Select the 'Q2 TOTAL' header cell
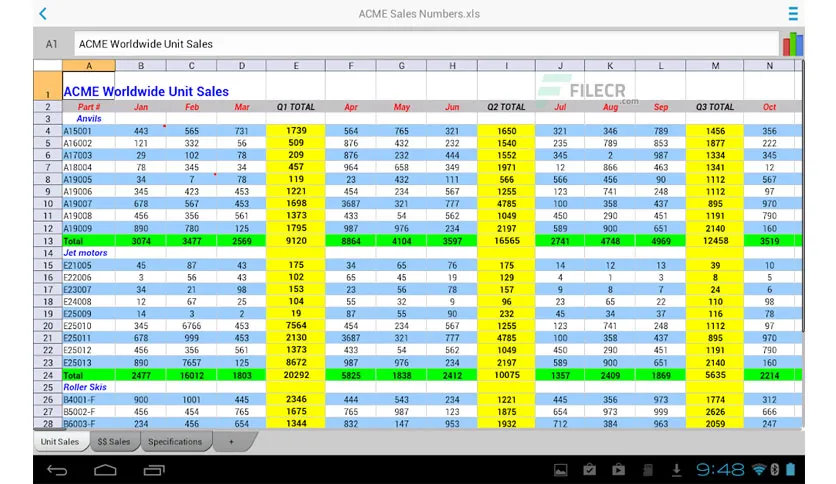Image resolution: width=836 pixels, height=484 pixels. [507, 107]
